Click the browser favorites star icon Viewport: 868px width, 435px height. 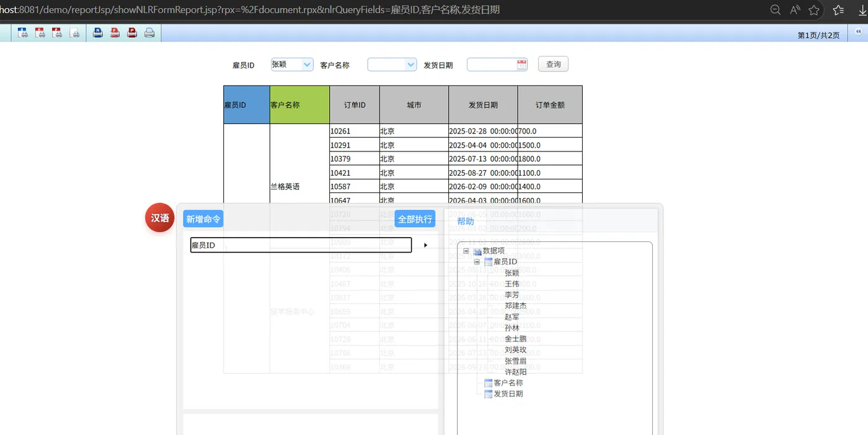click(814, 10)
